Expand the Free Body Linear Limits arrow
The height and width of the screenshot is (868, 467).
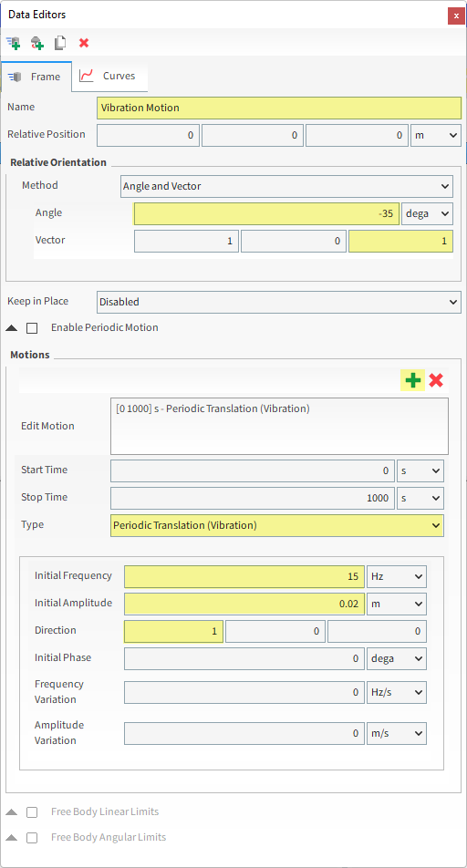click(11, 812)
